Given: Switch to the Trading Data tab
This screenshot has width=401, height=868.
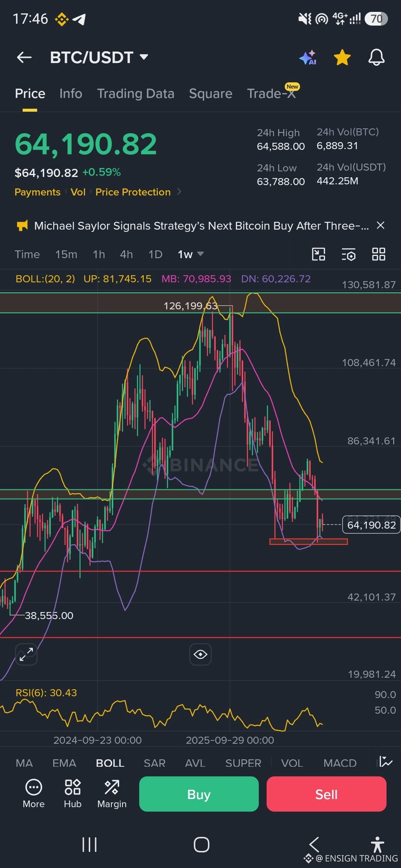Looking at the screenshot, I should 136,93.
